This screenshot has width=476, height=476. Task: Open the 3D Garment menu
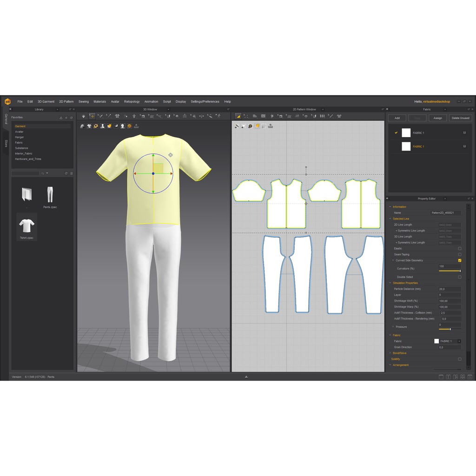[46, 102]
